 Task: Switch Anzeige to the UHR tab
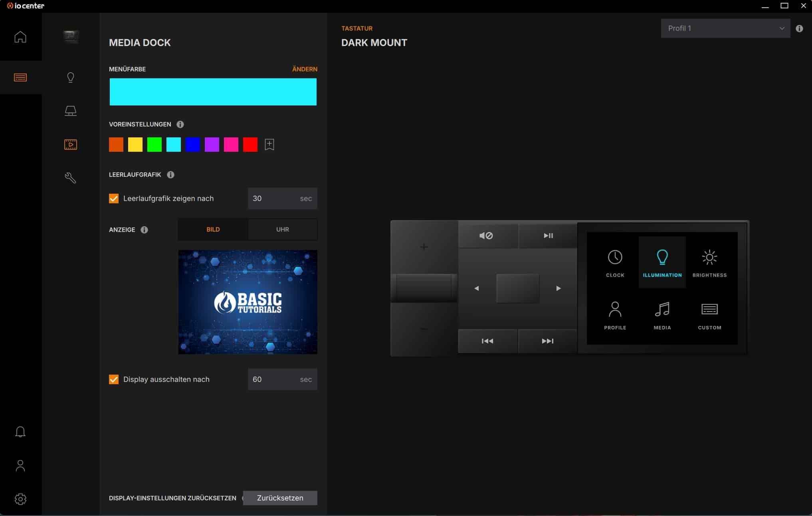282,230
